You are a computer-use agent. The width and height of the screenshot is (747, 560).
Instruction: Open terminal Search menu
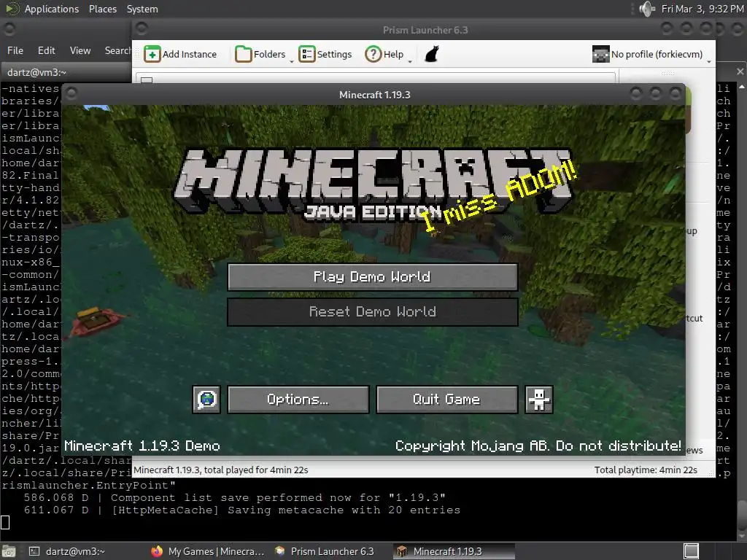point(117,50)
